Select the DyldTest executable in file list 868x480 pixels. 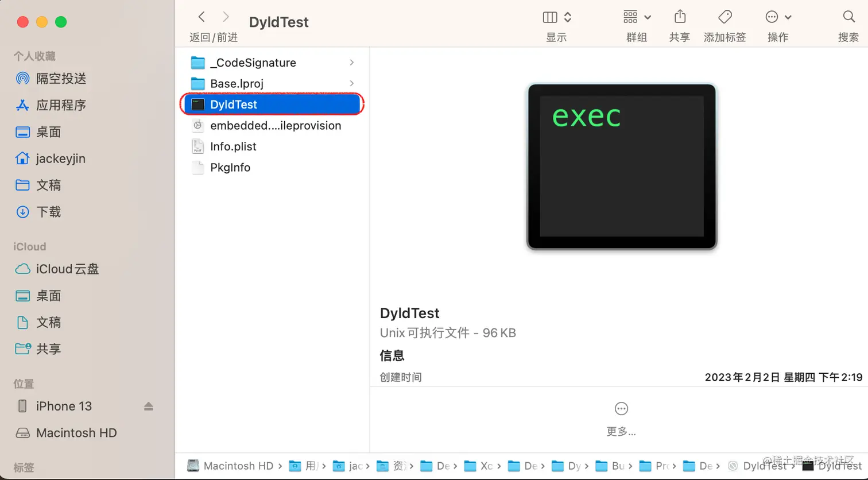click(x=273, y=104)
